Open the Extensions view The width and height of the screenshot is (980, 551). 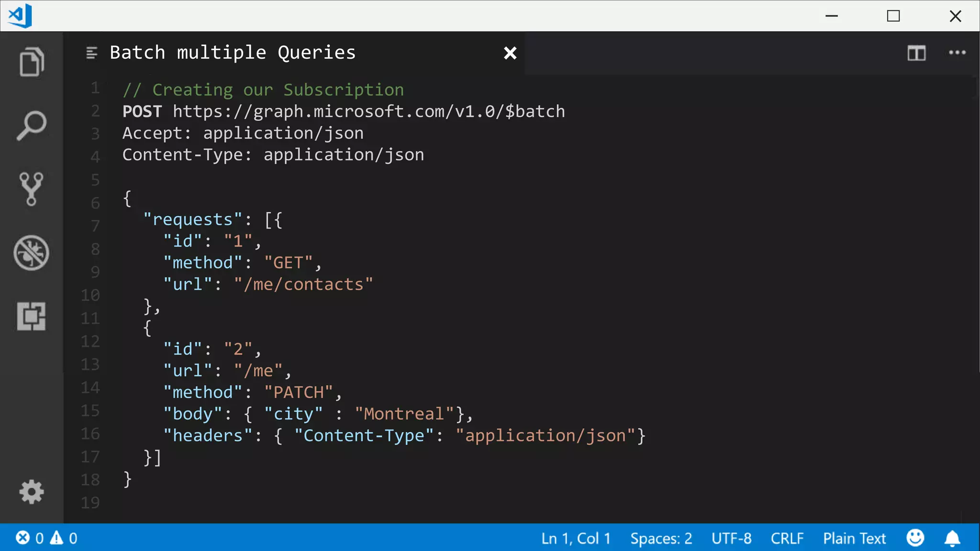(32, 316)
